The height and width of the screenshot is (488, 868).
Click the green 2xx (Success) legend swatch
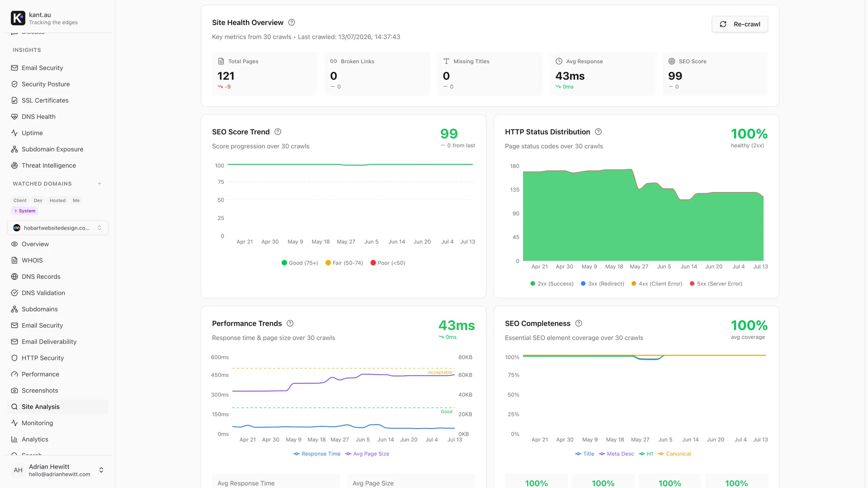tap(533, 284)
